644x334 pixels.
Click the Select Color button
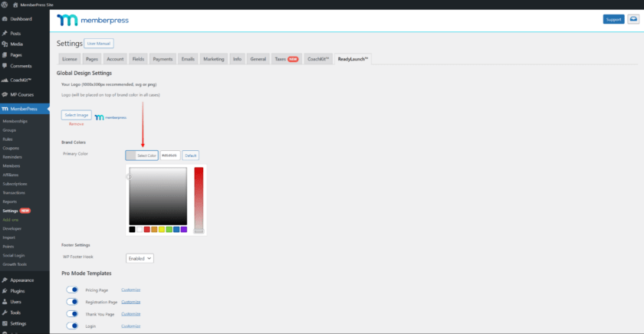tap(142, 156)
